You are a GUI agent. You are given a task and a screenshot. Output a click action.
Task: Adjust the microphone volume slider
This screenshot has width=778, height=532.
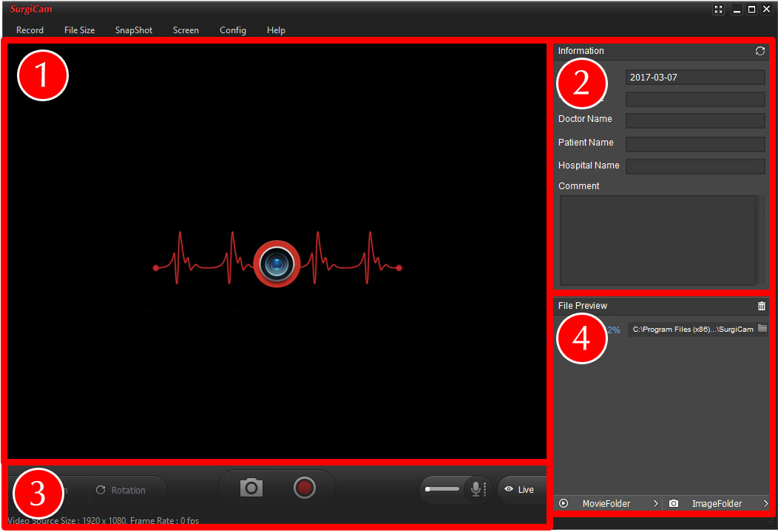[x=442, y=489]
